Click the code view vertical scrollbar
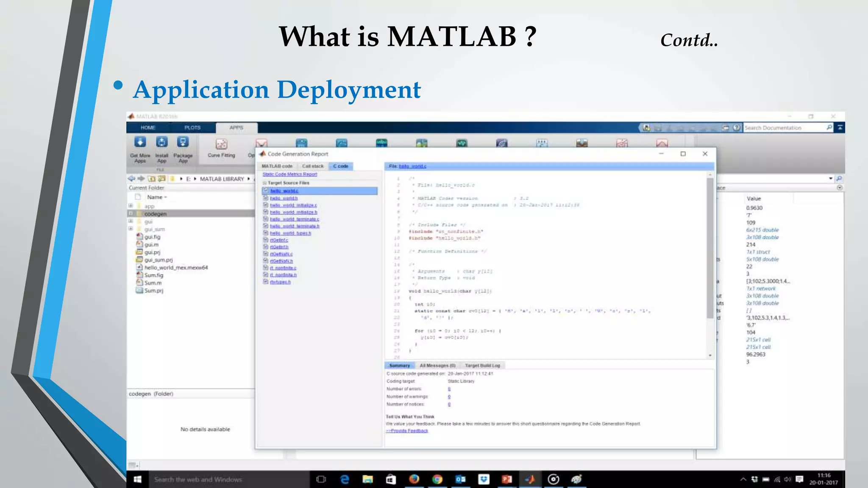 point(710,248)
